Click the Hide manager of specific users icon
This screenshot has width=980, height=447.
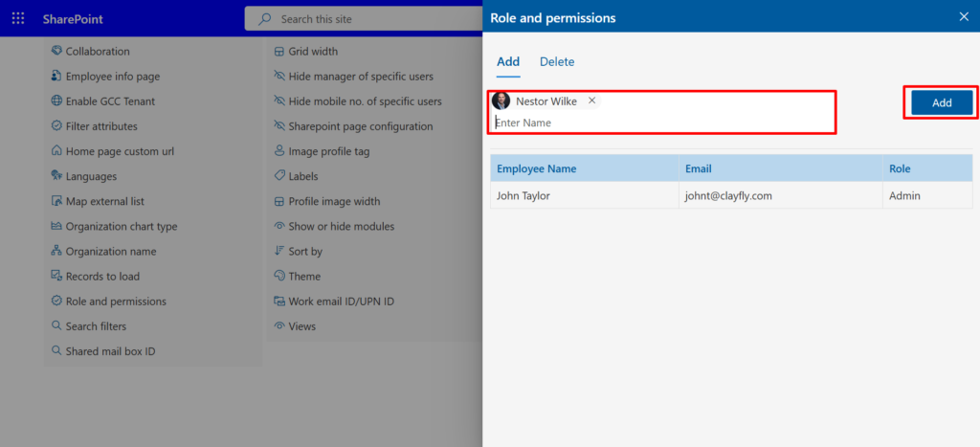(279, 77)
